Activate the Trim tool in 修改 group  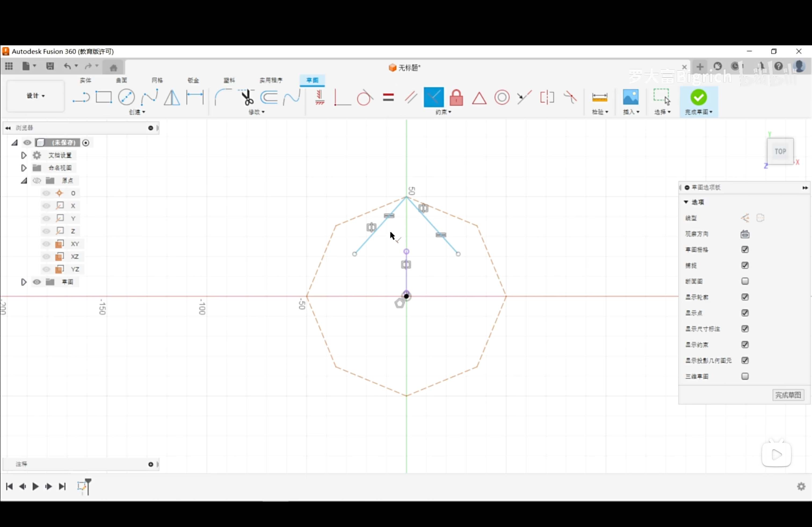point(247,98)
